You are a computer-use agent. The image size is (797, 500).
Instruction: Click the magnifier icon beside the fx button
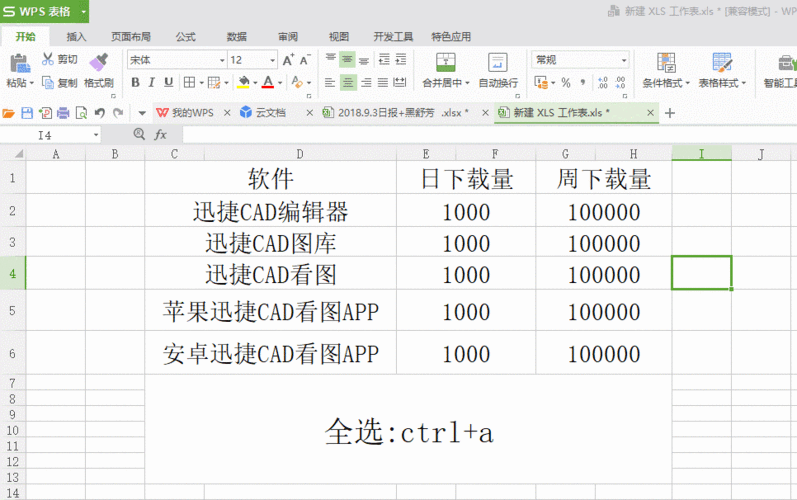[139, 134]
